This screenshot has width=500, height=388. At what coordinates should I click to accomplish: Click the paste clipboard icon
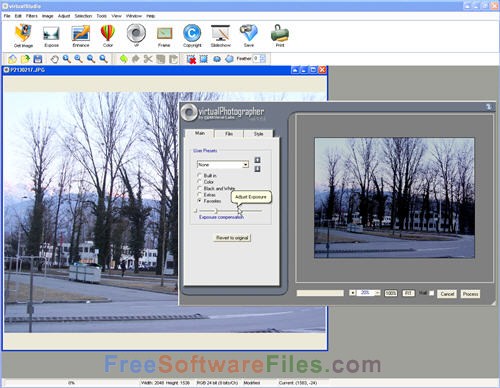tap(173, 59)
